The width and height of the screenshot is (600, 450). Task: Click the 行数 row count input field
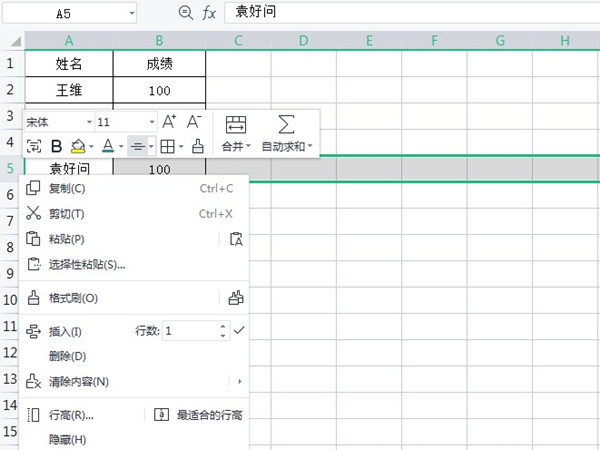190,331
